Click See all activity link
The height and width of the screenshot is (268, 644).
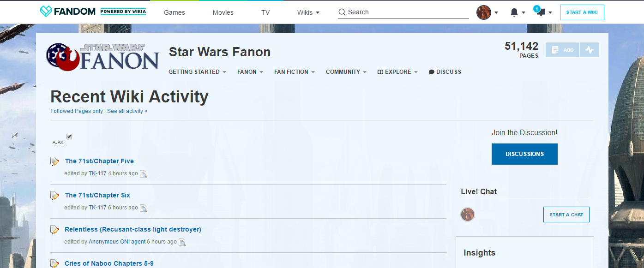[x=127, y=111]
